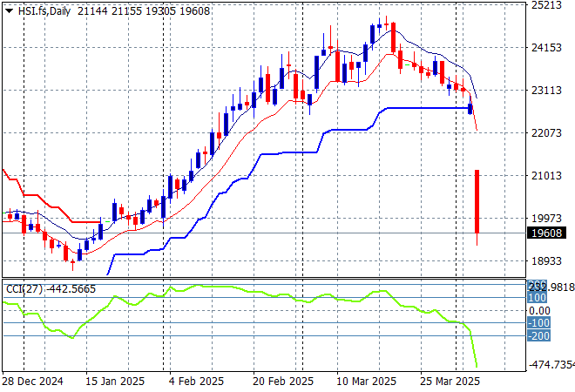Image resolution: width=575 pixels, height=392 pixels.
Task: Click the 21013 price scale label
Action: [547, 176]
